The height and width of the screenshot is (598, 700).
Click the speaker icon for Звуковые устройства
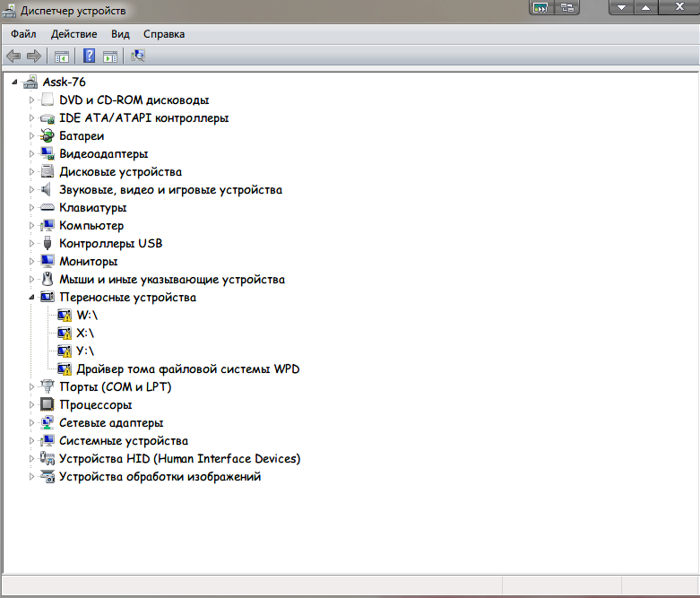(x=47, y=189)
